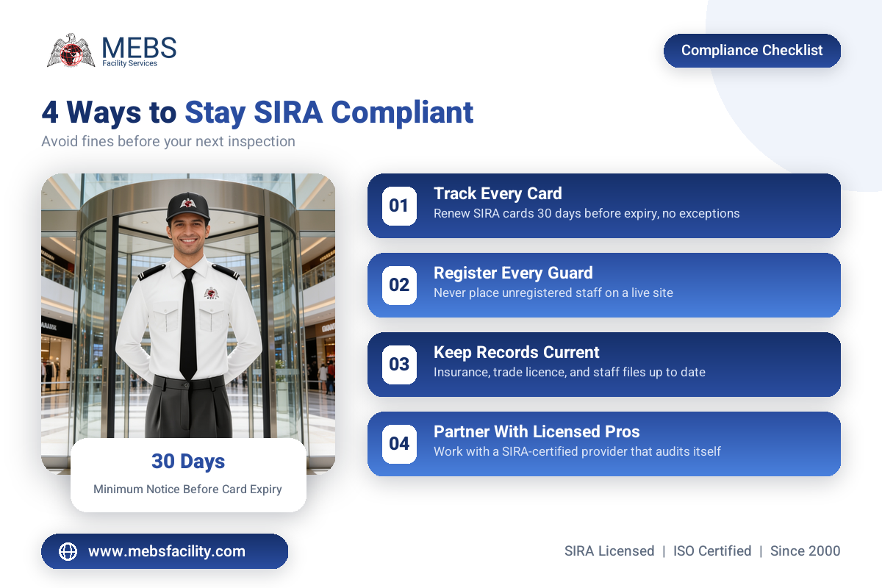
Task: Click 'Avoid fines before your next inspection' subtitle
Action: pos(168,141)
